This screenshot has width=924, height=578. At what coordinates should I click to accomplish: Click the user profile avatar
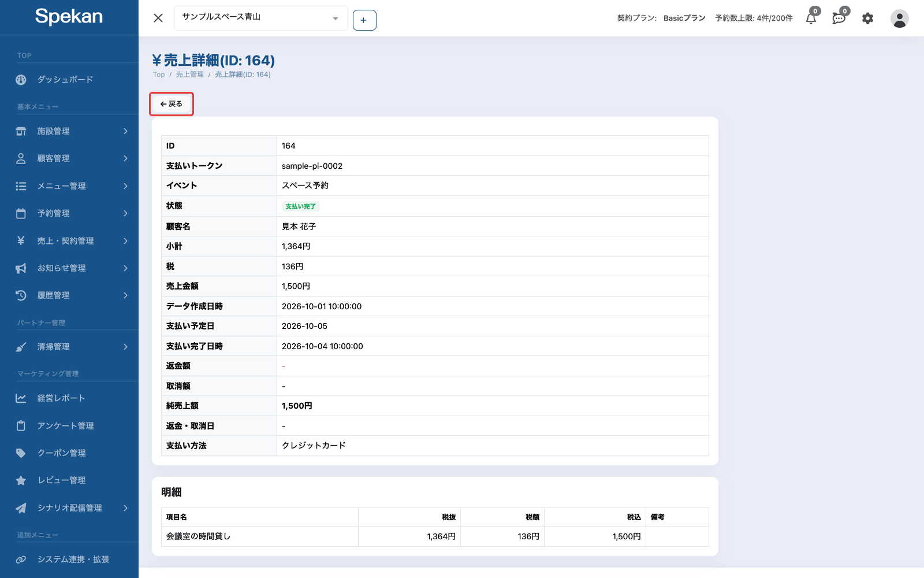pyautogui.click(x=899, y=18)
